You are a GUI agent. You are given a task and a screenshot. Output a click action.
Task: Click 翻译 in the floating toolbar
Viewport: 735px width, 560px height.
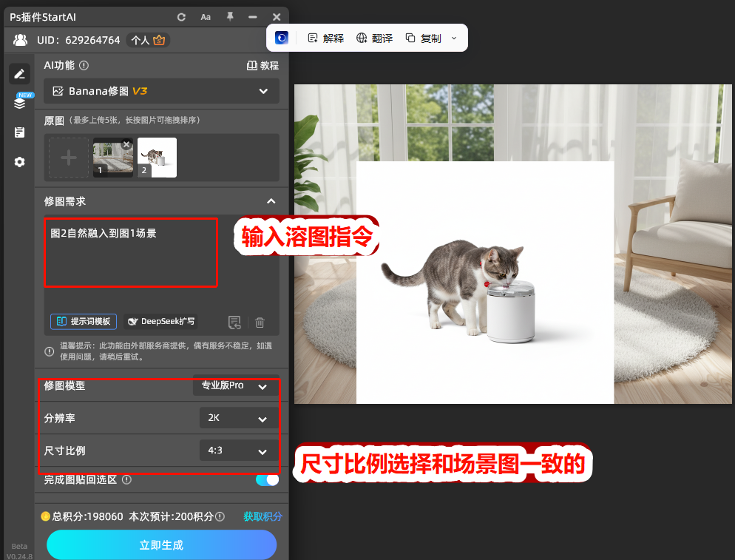(x=375, y=38)
